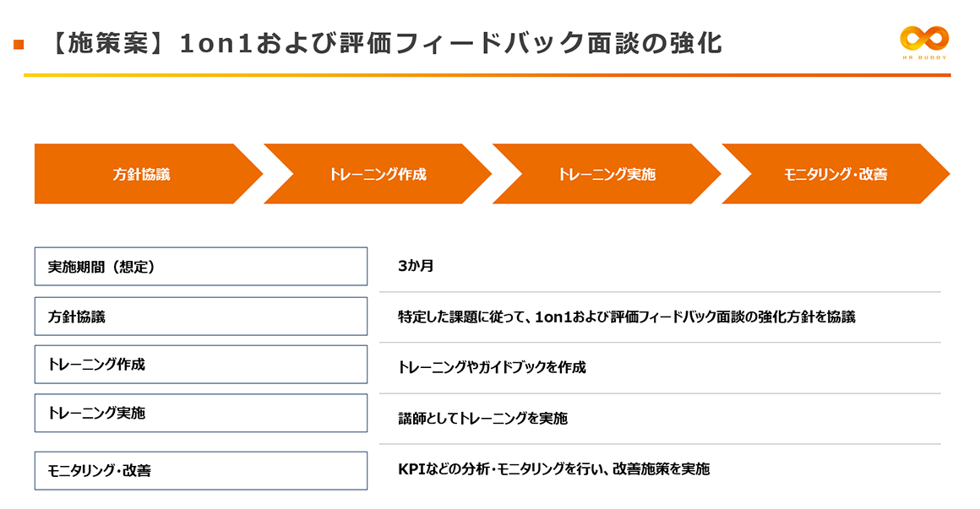Click the 方針協議 orange chevron step
This screenshot has height=509, width=980.
(141, 175)
